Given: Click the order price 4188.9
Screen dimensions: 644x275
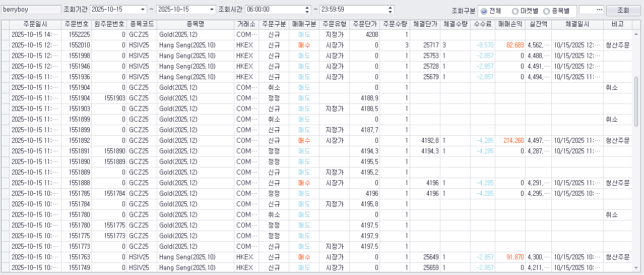Looking at the screenshot, I should 370,98.
